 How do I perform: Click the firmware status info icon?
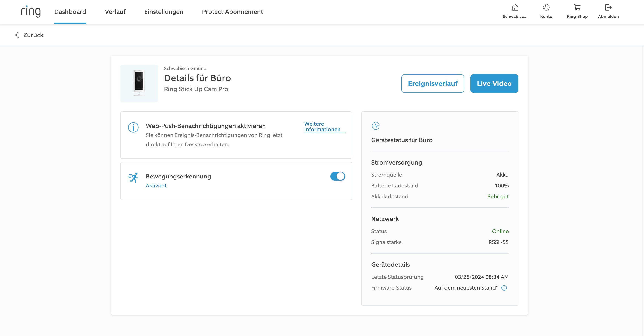(504, 288)
